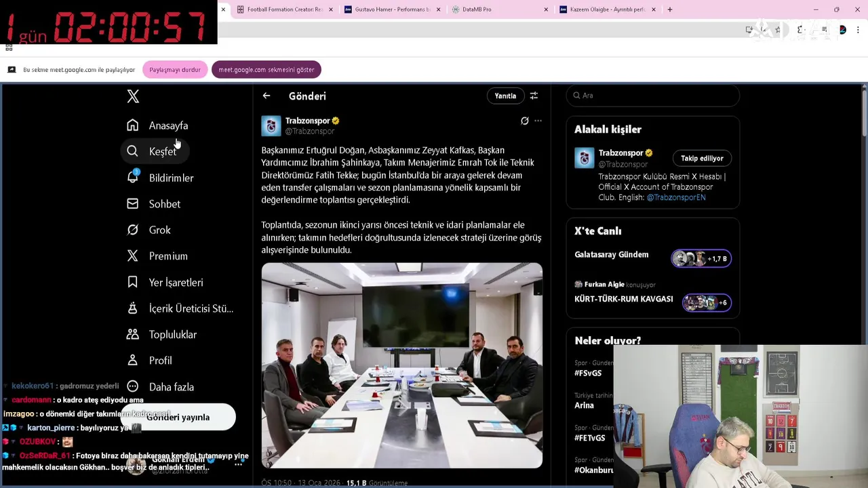Click the listeners badge showing +1,7 B
Screen dimensions: 868x488
pyautogui.click(x=701, y=258)
